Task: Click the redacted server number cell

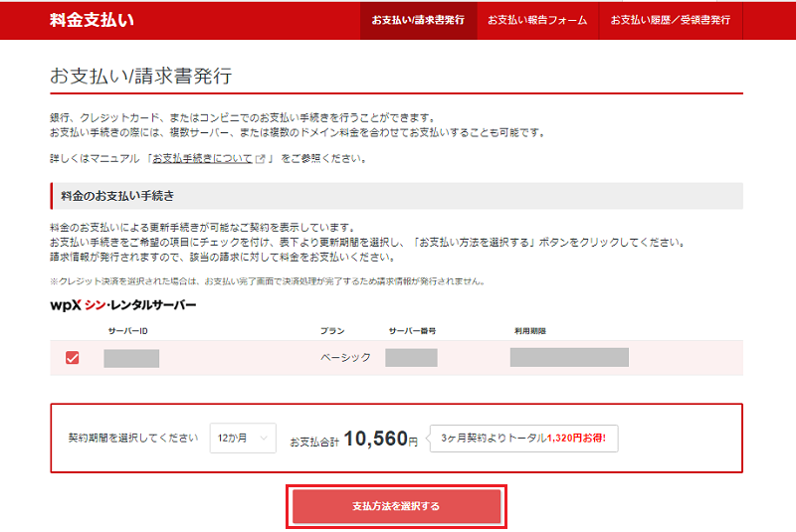Action: pos(411,358)
